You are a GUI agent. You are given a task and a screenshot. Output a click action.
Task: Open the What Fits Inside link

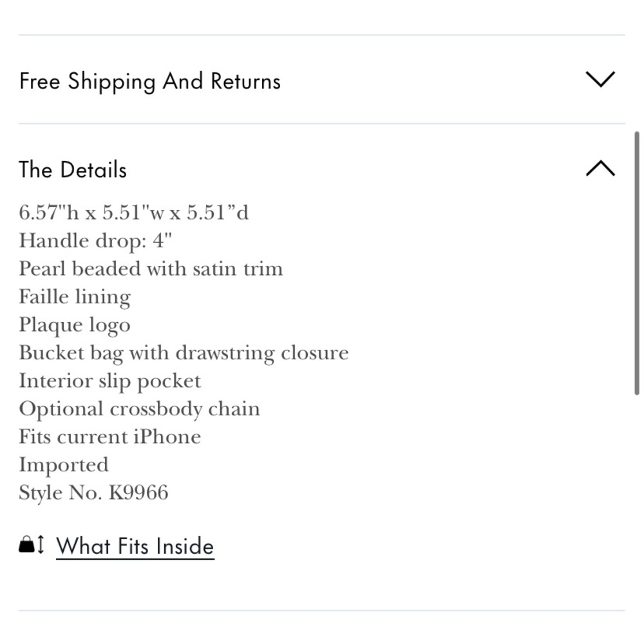[135, 546]
